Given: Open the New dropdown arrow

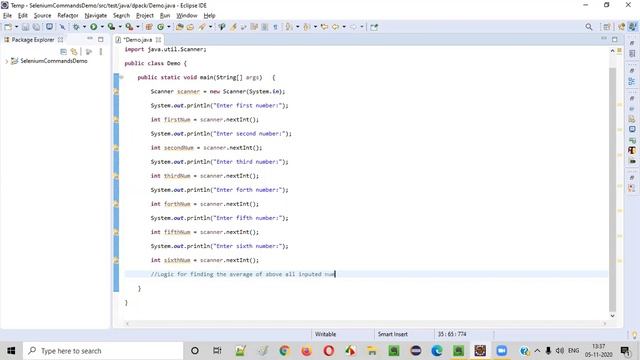Looking at the screenshot, I should pos(16,27).
